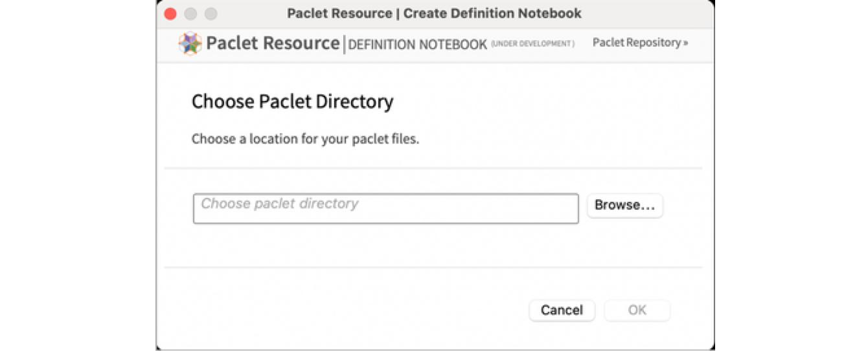Screen dimensions: 868x352
Task: Click the 'Choose Paclet Directory' heading
Action: coord(292,102)
